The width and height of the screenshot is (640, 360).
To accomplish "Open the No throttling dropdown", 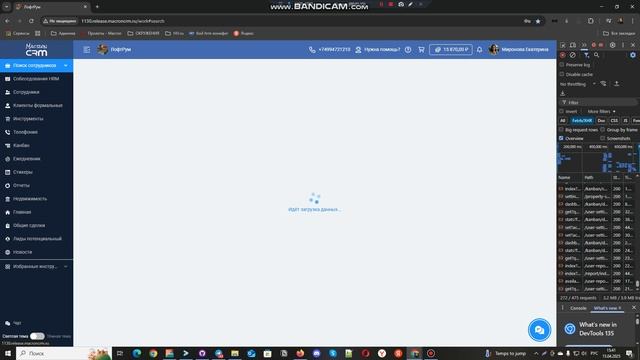I will pos(578,84).
